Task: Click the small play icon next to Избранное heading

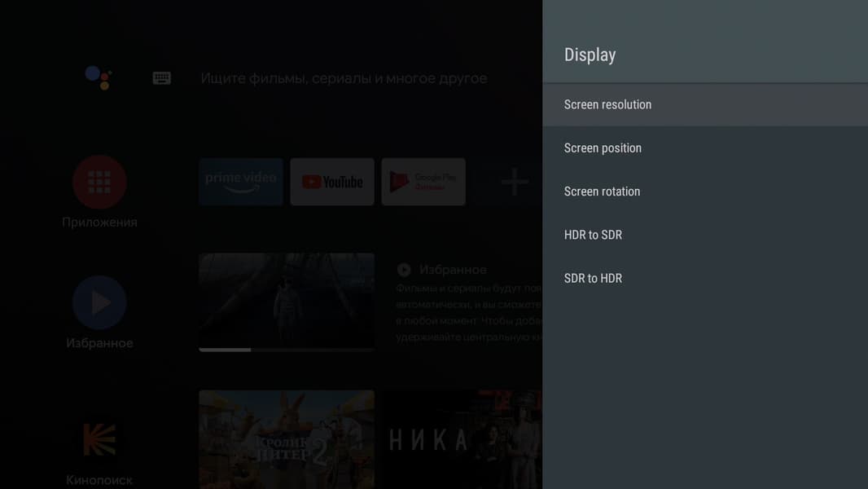Action: click(x=404, y=270)
